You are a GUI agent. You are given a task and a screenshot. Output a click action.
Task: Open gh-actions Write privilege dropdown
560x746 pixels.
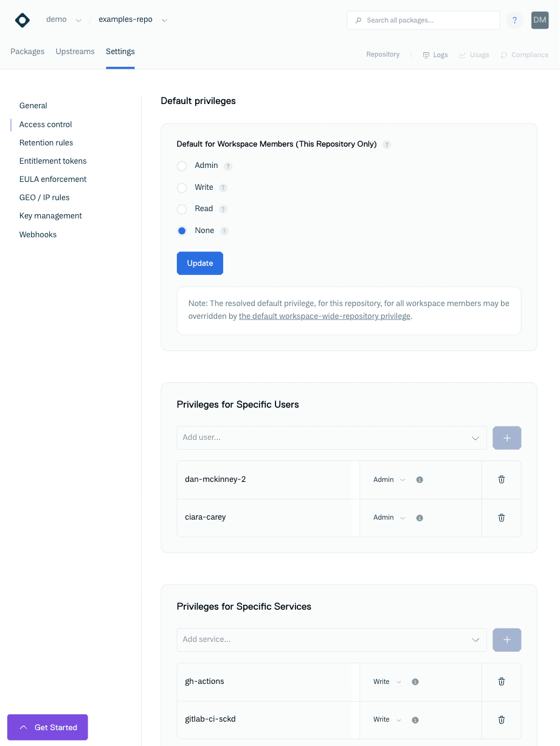pos(387,682)
